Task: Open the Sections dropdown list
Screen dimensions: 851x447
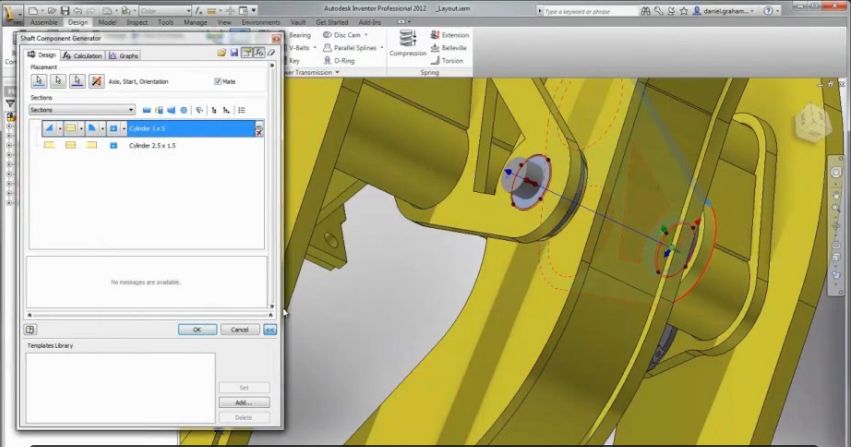Action: click(81, 110)
